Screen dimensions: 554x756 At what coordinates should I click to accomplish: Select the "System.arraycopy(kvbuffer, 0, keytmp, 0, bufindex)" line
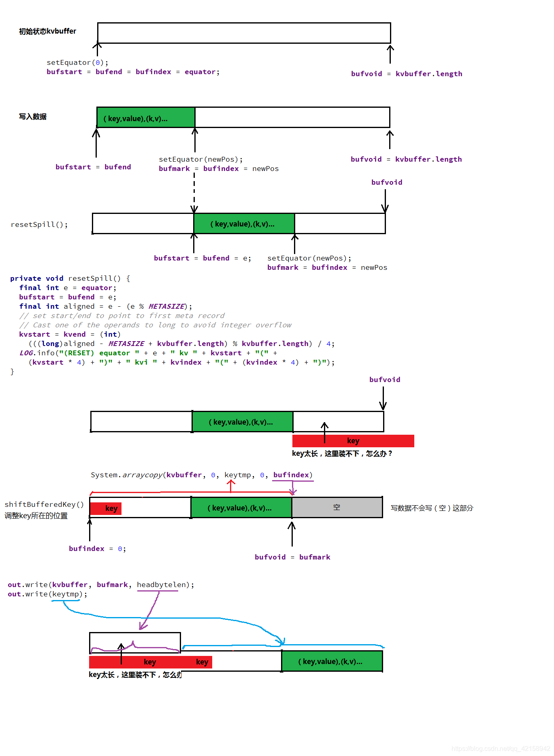pos(202,475)
